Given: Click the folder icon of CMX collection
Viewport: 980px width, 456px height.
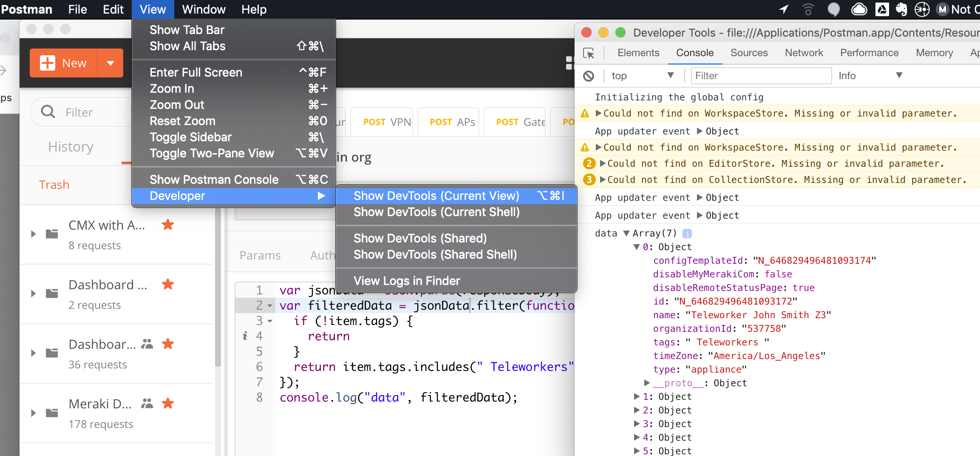Looking at the screenshot, I should [x=51, y=234].
